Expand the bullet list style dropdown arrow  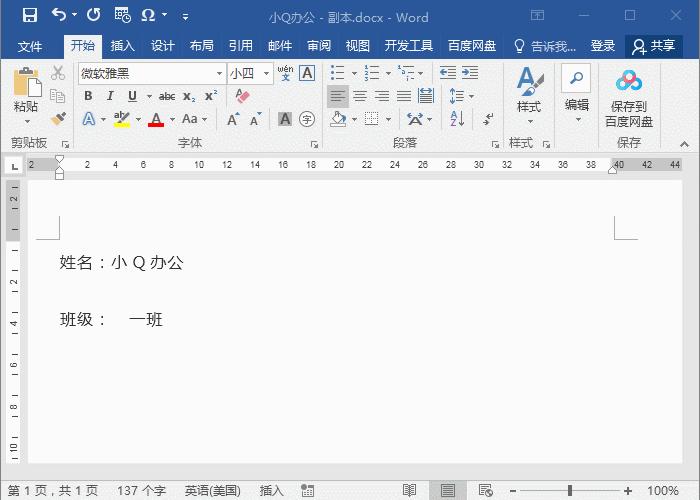[x=354, y=73]
